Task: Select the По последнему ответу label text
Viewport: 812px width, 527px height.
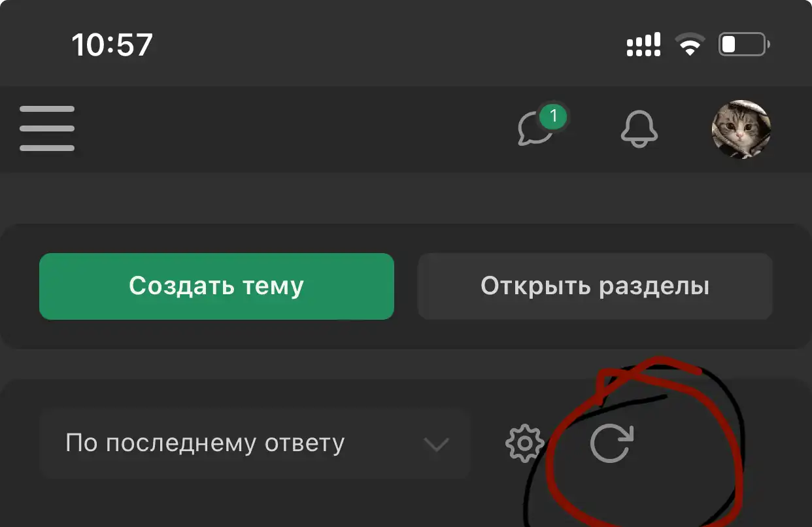Action: (x=205, y=443)
